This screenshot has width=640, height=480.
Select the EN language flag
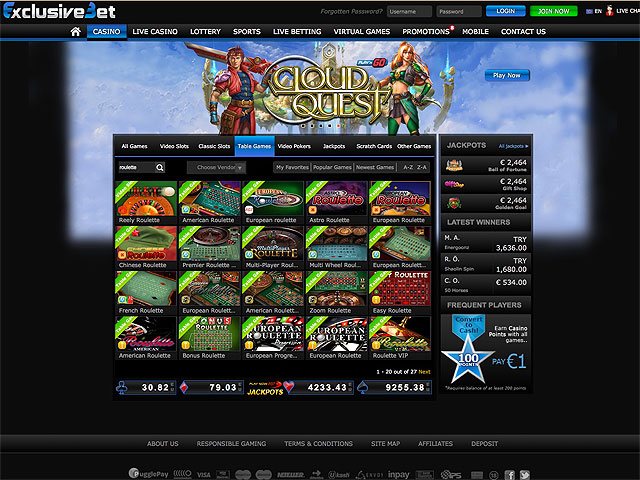coord(589,11)
